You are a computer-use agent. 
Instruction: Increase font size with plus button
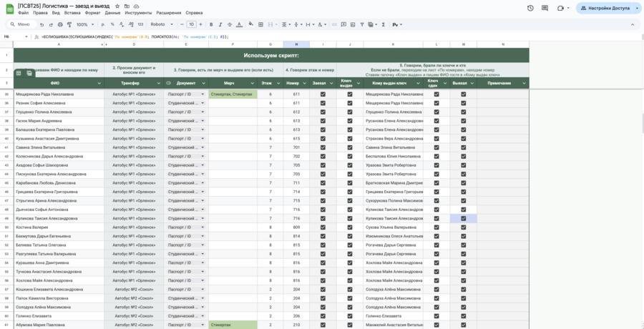tap(200, 24)
